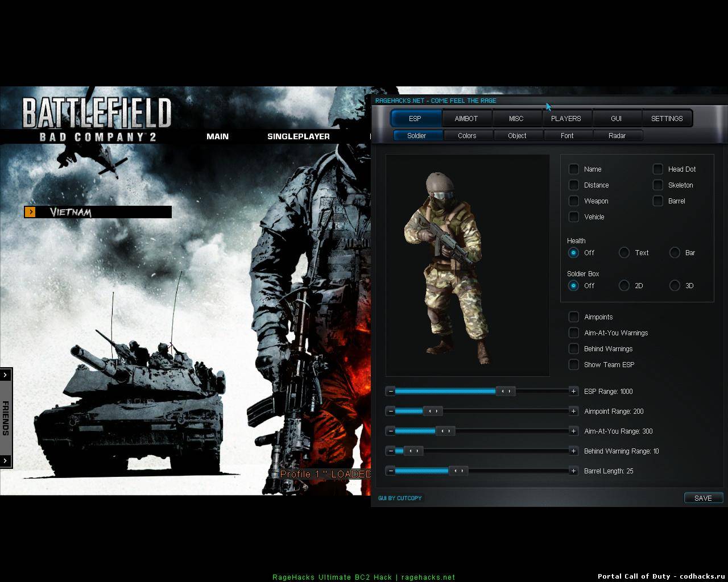Enable the Skeleton checkbox
Image resolution: width=728 pixels, height=582 pixels.
coord(658,185)
